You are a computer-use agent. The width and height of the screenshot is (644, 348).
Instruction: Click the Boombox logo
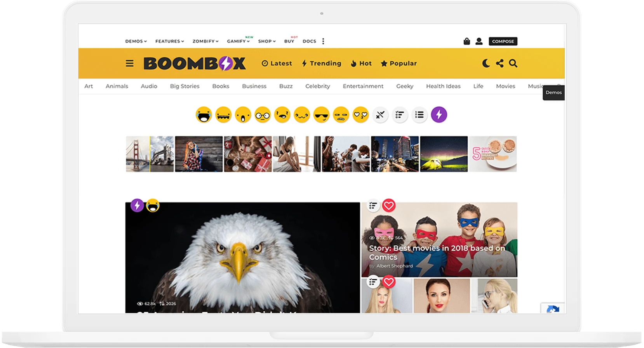[x=195, y=63]
